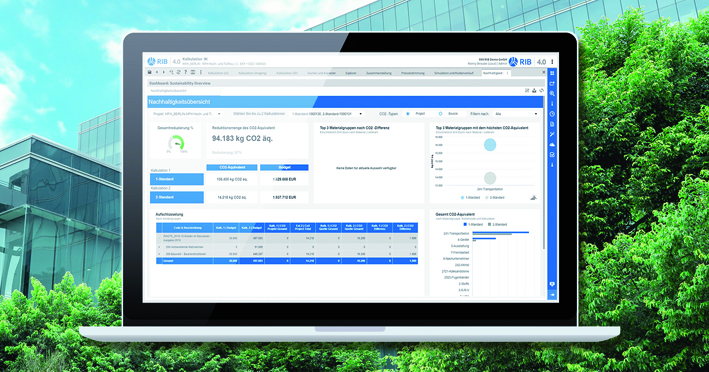Switch to the Zusammenstellung tab

tap(379, 73)
